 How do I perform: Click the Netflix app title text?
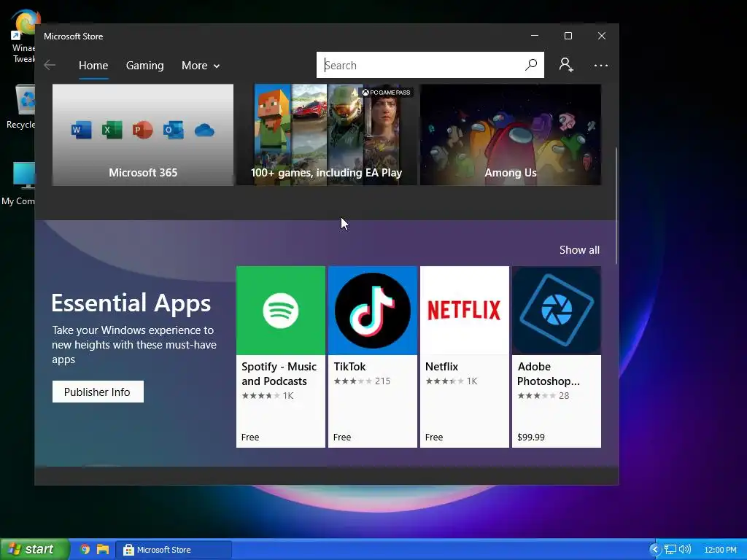(441, 367)
